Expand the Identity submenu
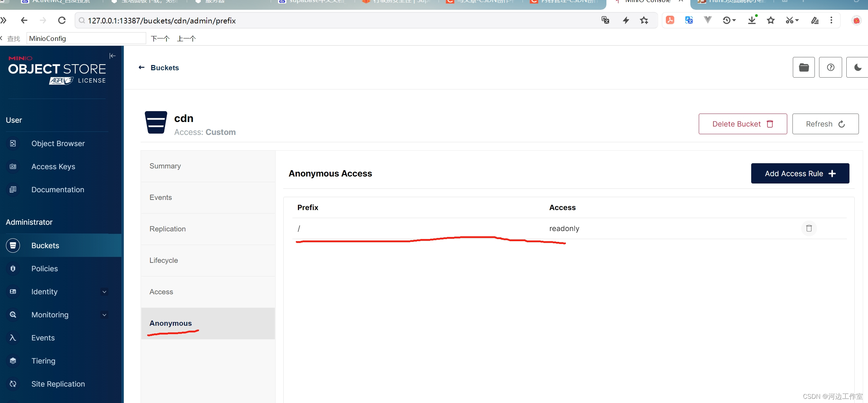 point(104,292)
